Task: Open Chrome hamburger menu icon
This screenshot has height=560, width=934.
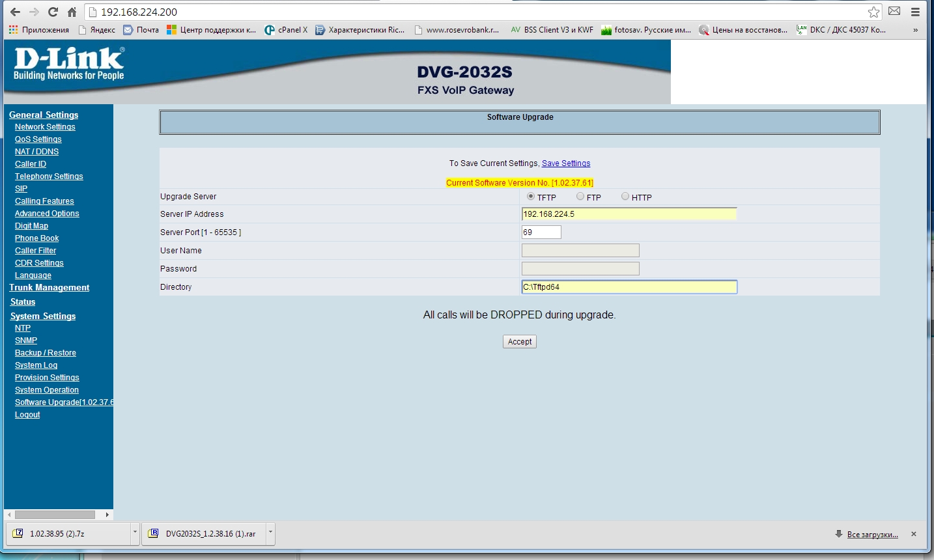Action: (x=915, y=12)
